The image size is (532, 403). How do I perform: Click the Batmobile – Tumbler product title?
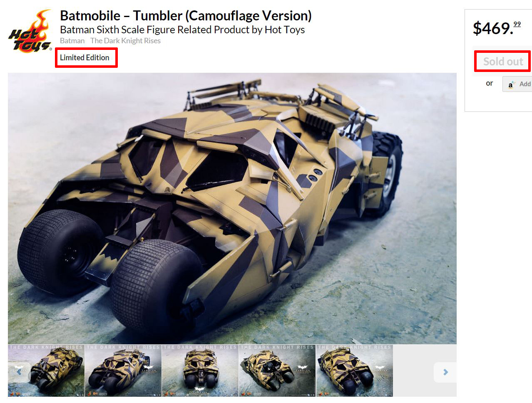tap(186, 16)
